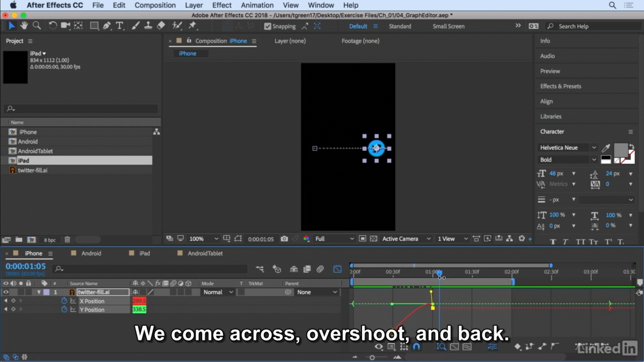
Task: Select the Rotation tool
Action: pyautogui.click(x=53, y=26)
